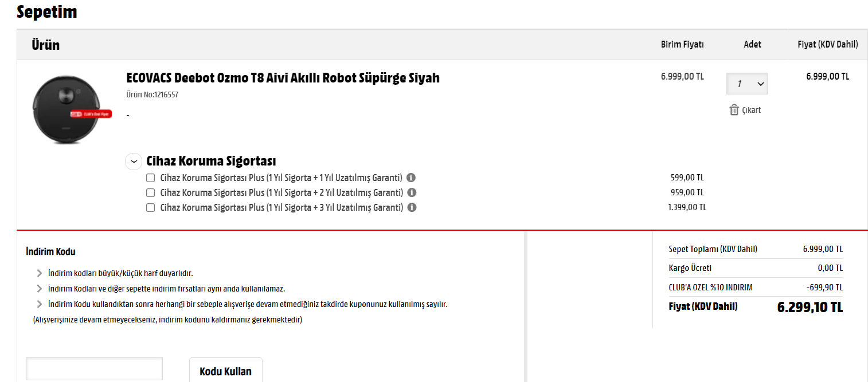868x382 pixels.
Task: Click the Sepet Toplamı (KDV Dahil) label
Action: click(x=713, y=249)
